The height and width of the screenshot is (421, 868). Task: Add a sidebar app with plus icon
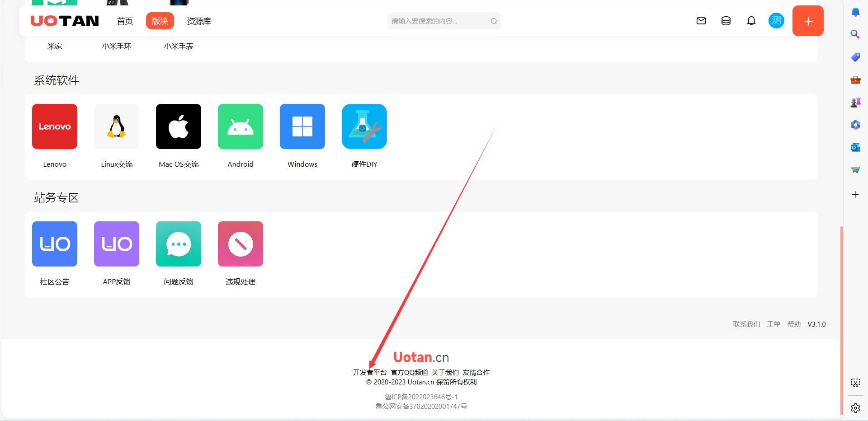click(x=855, y=195)
